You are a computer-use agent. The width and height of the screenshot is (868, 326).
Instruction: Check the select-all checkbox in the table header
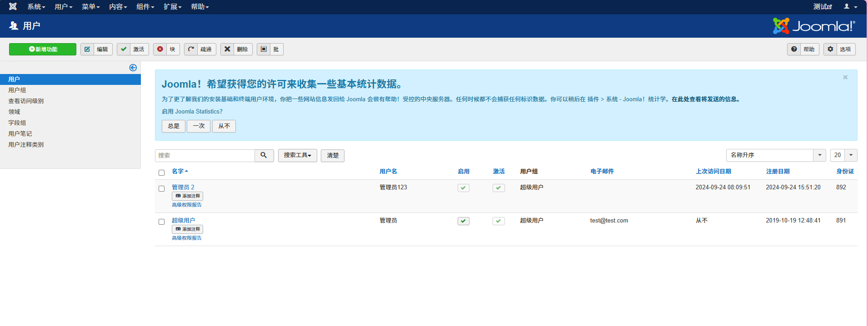161,173
